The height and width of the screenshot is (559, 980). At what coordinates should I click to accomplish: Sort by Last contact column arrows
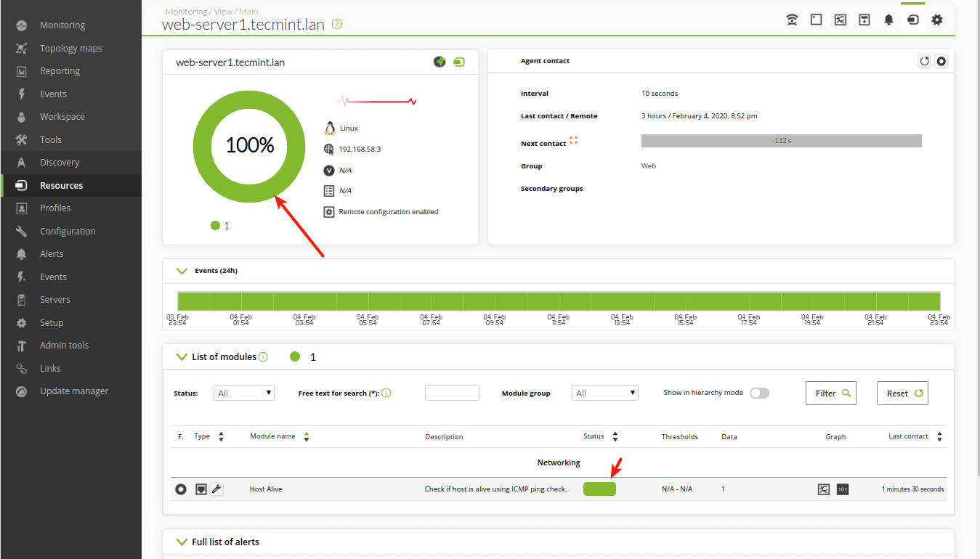[x=939, y=436]
